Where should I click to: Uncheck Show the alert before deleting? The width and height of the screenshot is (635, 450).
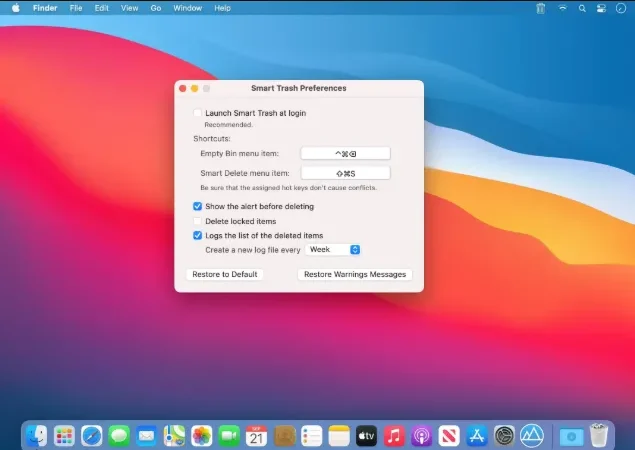tap(197, 206)
